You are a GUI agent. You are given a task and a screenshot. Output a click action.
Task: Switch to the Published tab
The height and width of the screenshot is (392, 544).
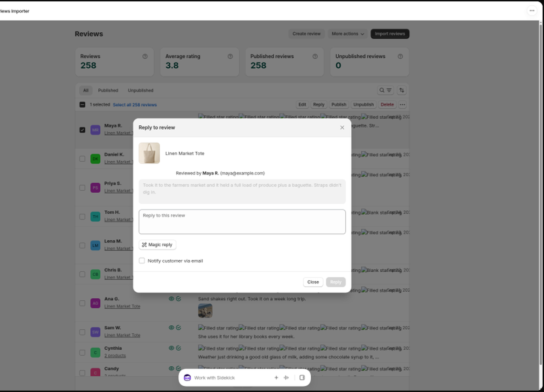tap(108, 90)
